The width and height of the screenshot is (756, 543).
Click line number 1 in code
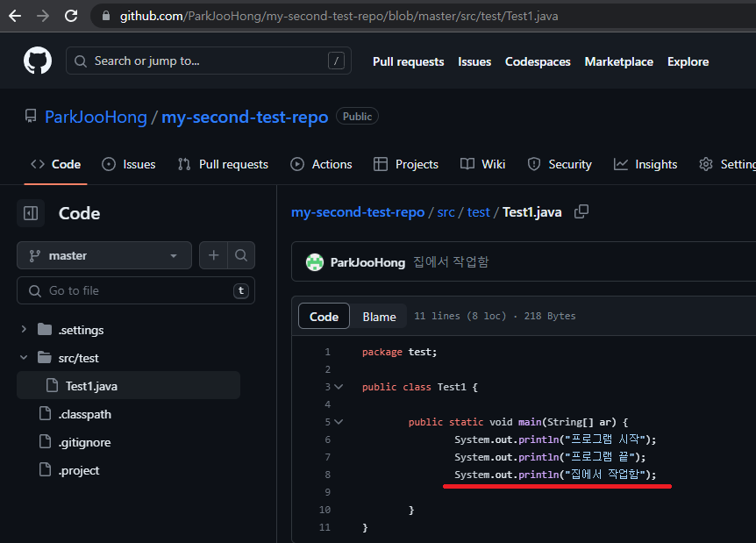point(328,352)
